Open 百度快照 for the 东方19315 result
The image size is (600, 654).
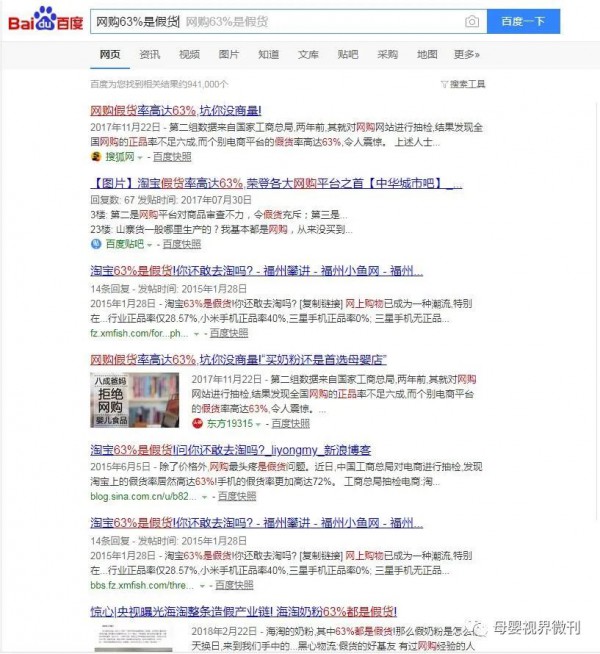click(291, 423)
